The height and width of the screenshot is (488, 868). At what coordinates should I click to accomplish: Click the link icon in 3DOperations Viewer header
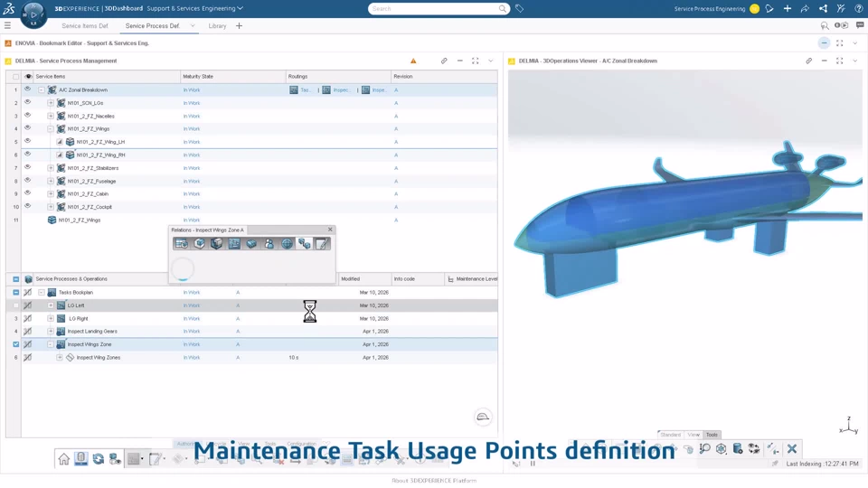[x=808, y=61]
